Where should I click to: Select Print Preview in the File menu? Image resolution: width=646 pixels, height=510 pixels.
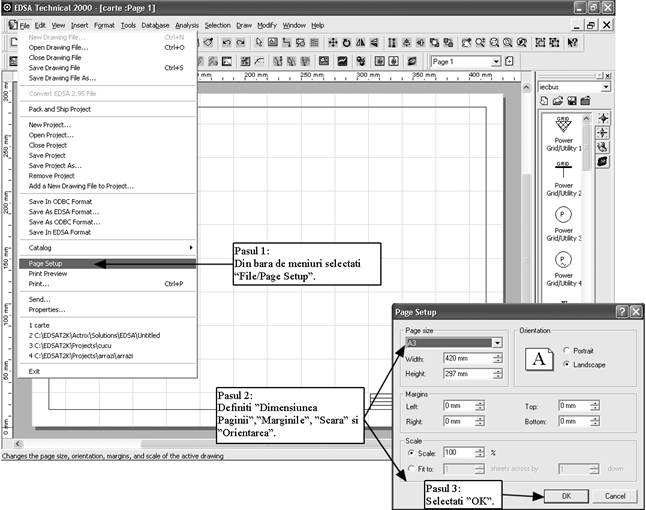[x=50, y=273]
